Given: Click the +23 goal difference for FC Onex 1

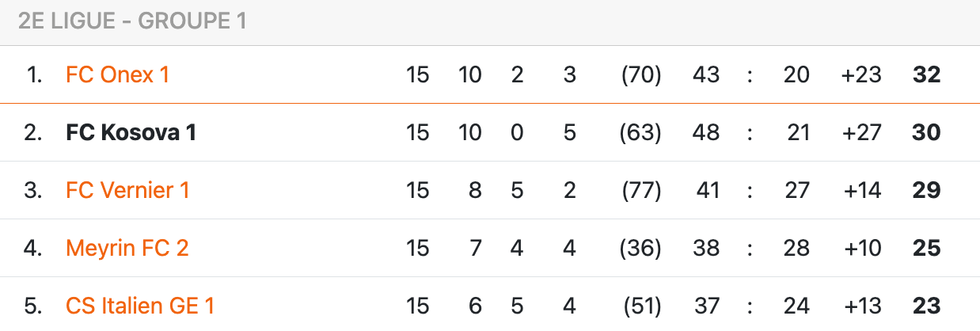Looking at the screenshot, I should click(x=861, y=75).
